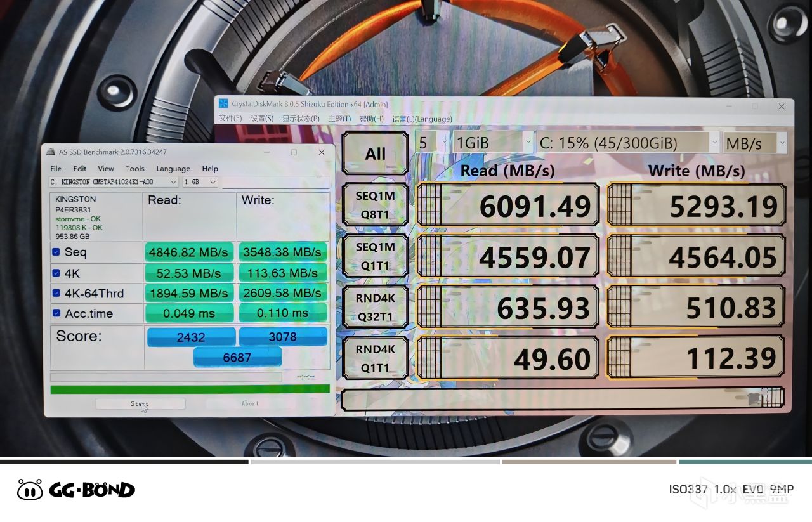This screenshot has height=522, width=812.
Task: Open the 主题(T) theme menu
Action: click(x=339, y=119)
